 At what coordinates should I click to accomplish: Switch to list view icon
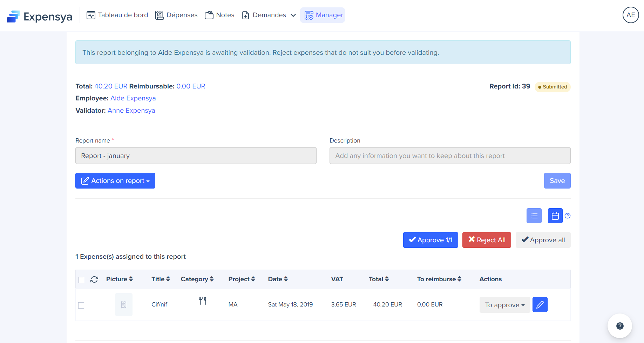coord(534,216)
